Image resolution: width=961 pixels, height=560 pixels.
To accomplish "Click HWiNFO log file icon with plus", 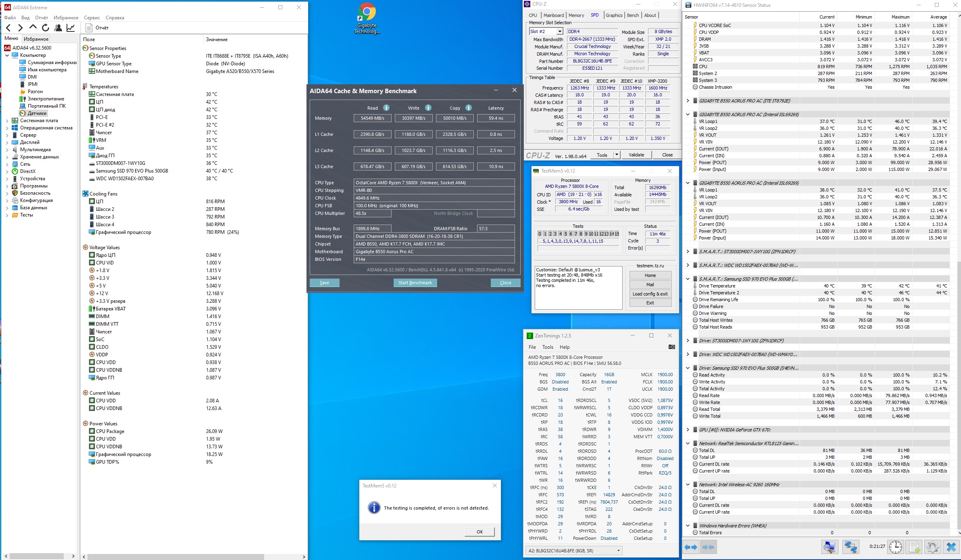I will tap(914, 547).
